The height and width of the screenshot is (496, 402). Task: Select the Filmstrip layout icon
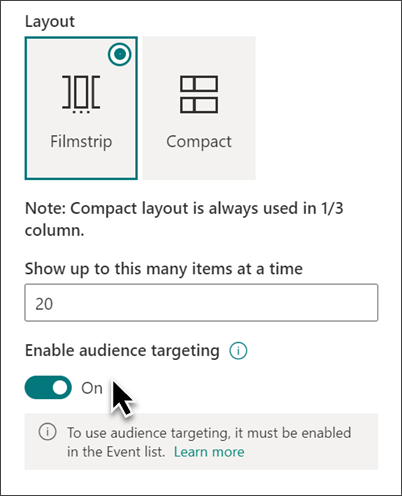click(x=81, y=94)
